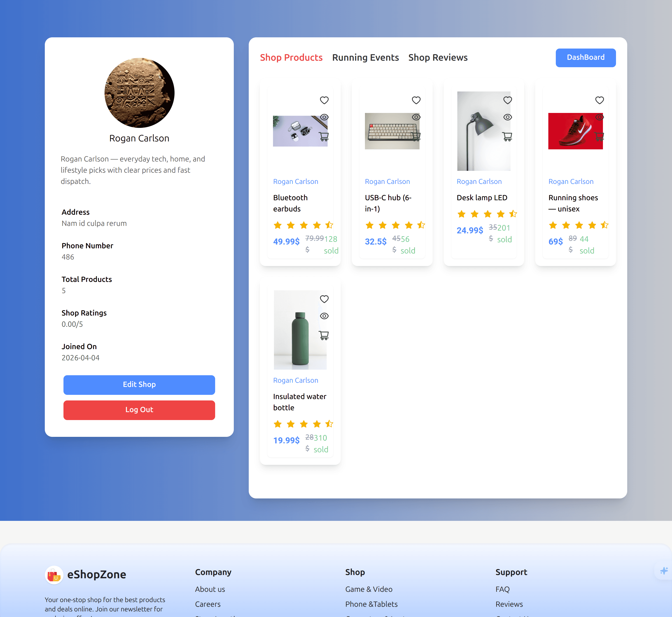The image size is (672, 617).
Task: Open the Shop Reviews tab
Action: click(x=438, y=57)
